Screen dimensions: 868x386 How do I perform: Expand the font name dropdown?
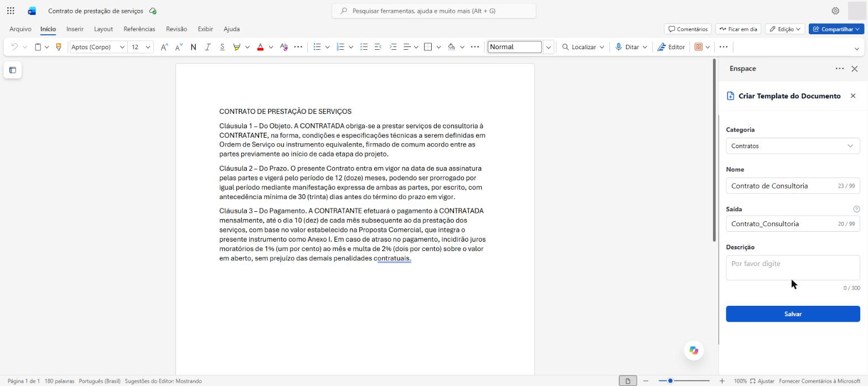click(122, 47)
